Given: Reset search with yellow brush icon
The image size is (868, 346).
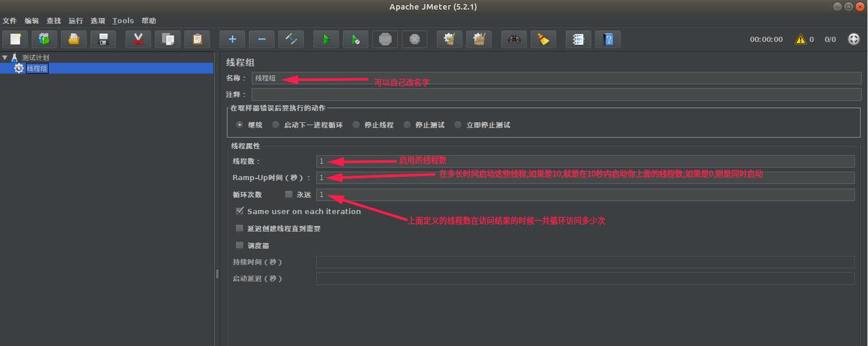Looking at the screenshot, I should point(543,39).
